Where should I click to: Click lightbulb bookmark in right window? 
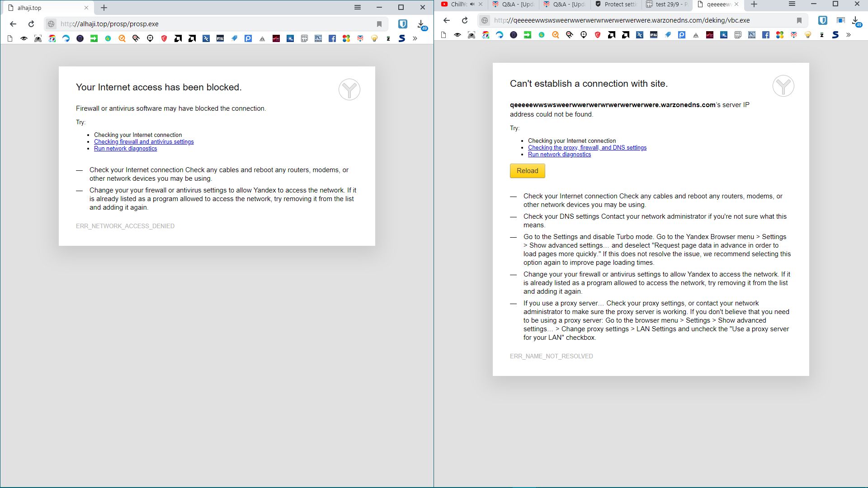pyautogui.click(x=808, y=35)
